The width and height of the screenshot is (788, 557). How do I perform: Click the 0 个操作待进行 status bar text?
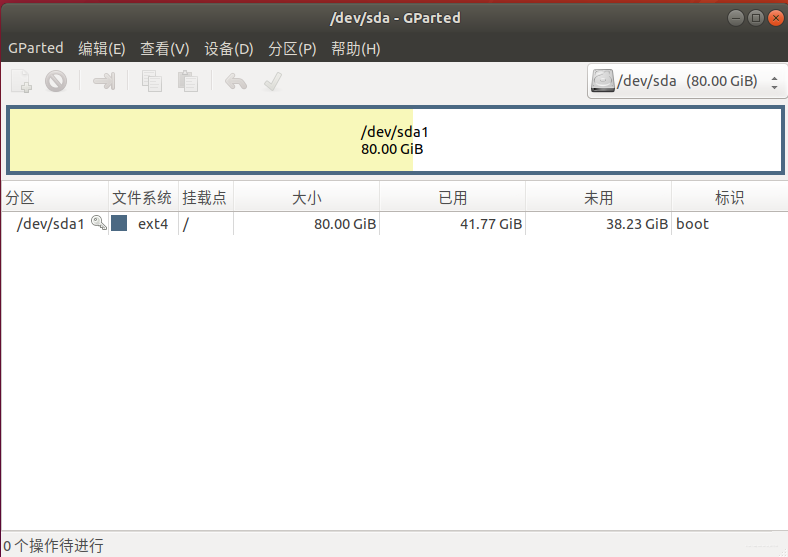53,545
